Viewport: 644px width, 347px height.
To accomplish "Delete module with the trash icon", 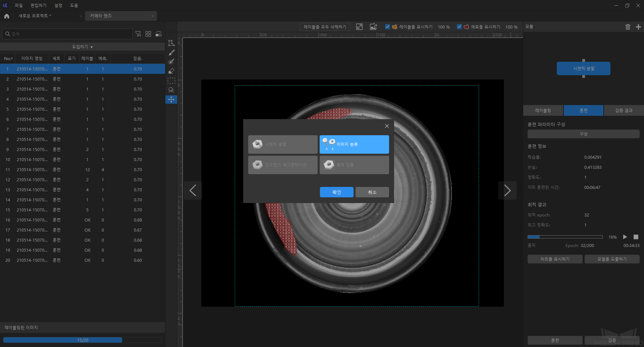I will point(628,27).
